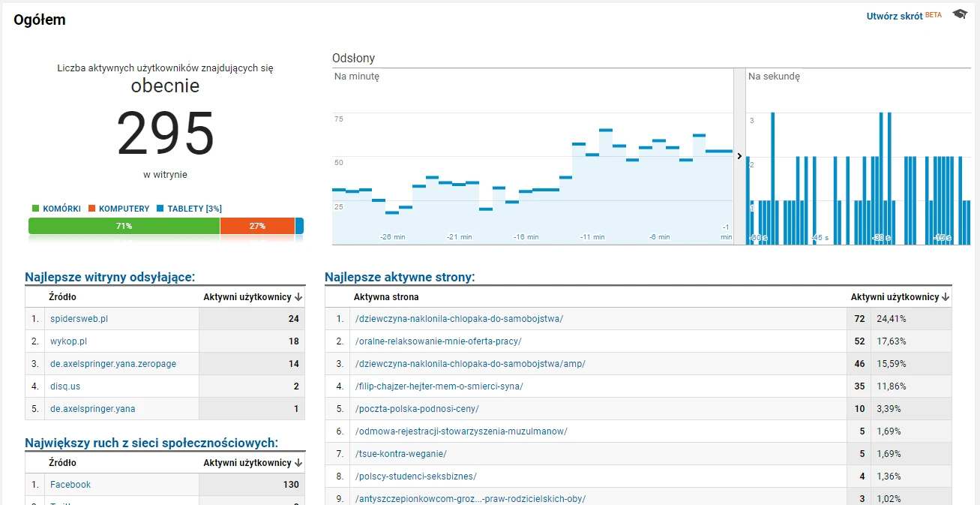Collapse chart using the arrow between graphs

[739, 156]
